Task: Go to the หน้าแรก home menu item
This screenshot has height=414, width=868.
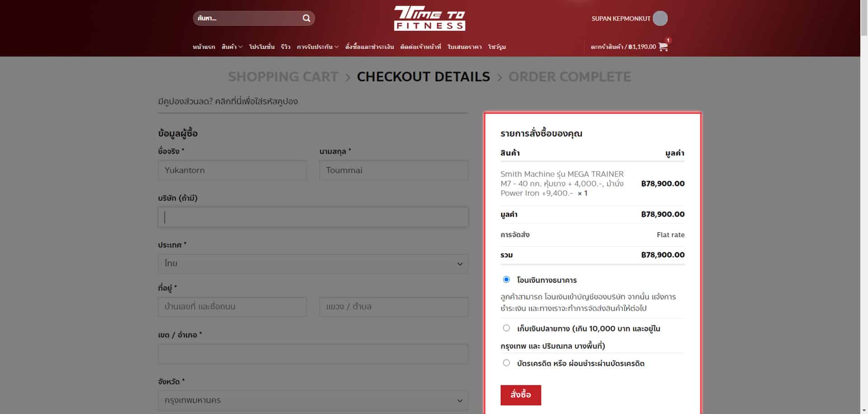Action: (204, 47)
